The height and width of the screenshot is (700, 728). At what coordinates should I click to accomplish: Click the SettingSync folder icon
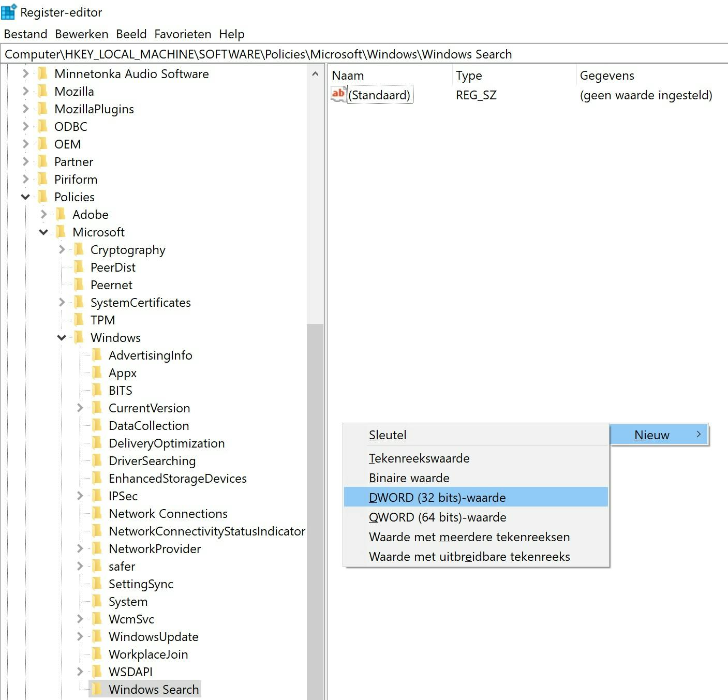pyautogui.click(x=97, y=584)
